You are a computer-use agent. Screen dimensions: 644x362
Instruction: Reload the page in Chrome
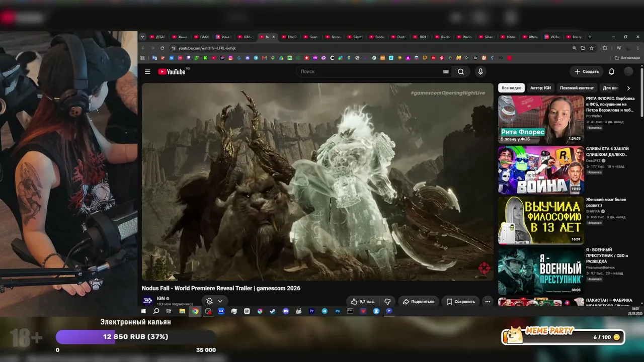tap(162, 48)
